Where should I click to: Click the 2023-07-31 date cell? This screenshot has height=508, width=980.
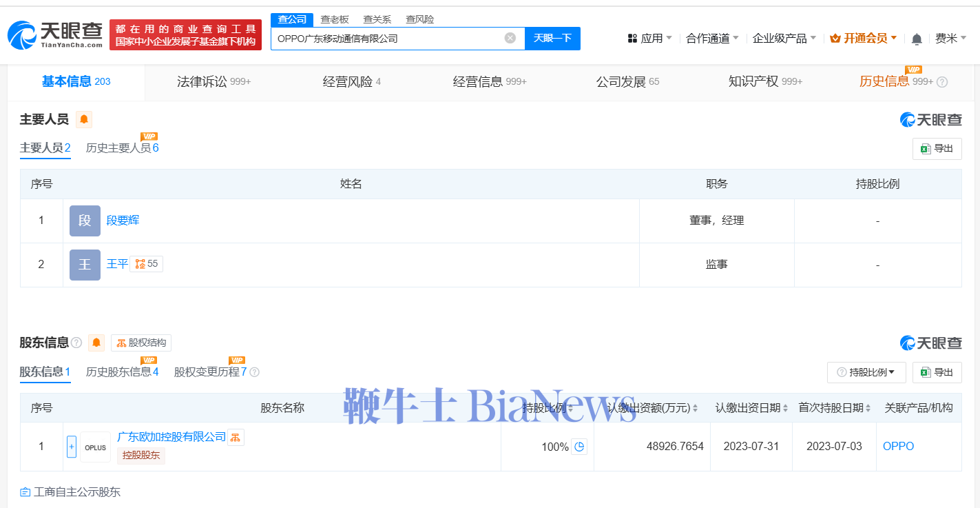[751, 447]
